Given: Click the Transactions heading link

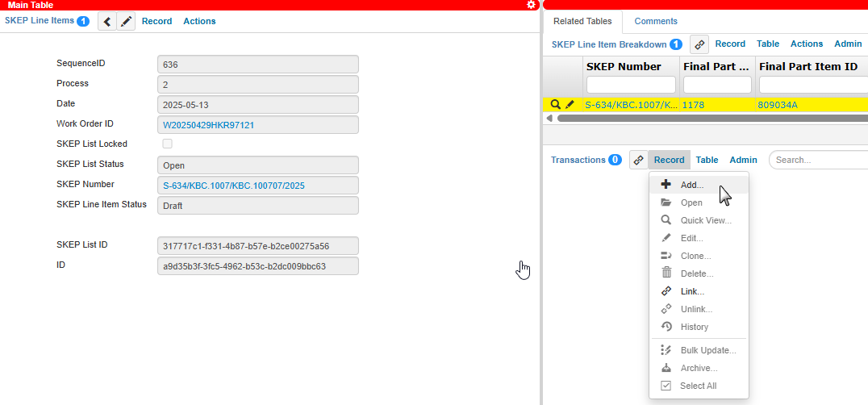Looking at the screenshot, I should pyautogui.click(x=578, y=160).
